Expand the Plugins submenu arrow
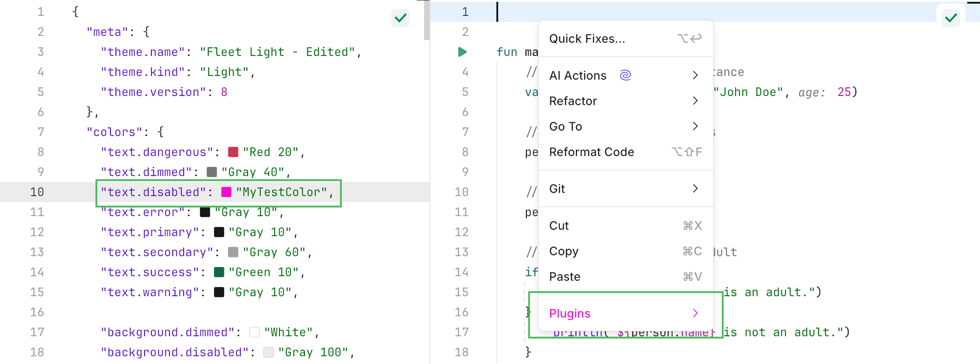Screen dimensions: 980x364 [695, 313]
